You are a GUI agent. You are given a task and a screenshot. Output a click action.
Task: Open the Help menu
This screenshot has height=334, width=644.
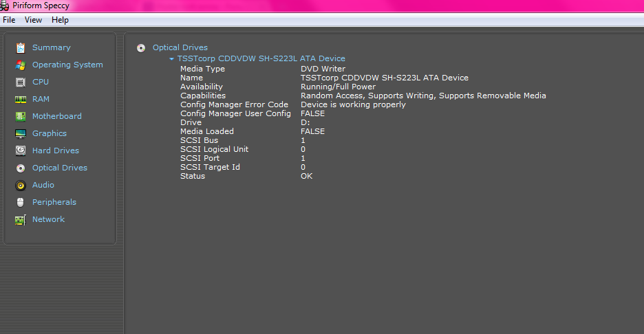point(60,20)
